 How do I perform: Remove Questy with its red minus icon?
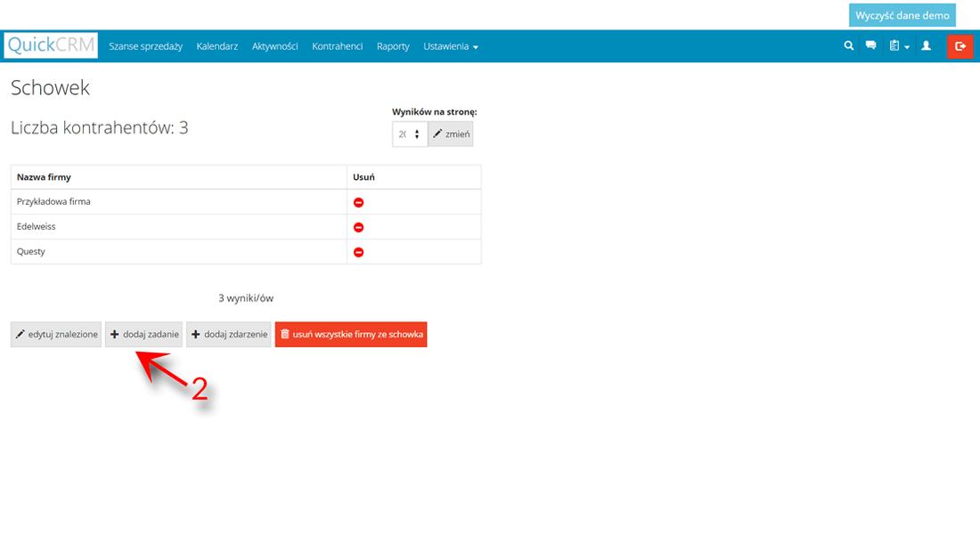pos(359,252)
